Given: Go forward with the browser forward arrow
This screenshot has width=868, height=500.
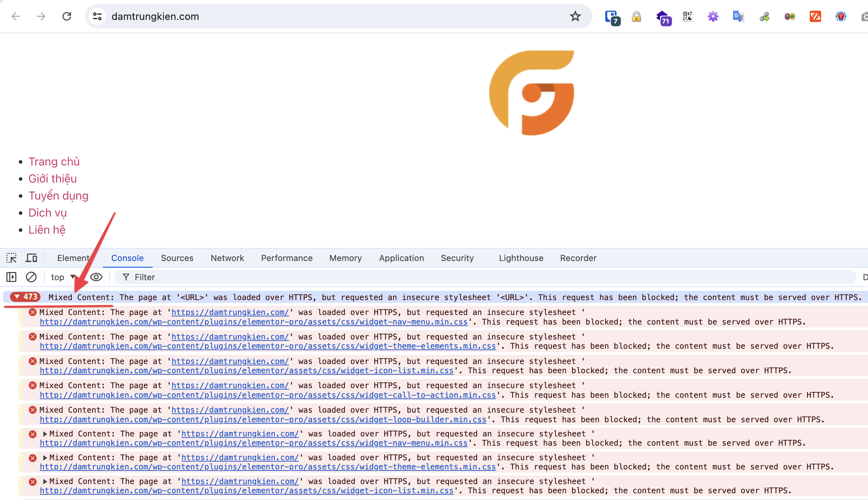Looking at the screenshot, I should [x=41, y=16].
